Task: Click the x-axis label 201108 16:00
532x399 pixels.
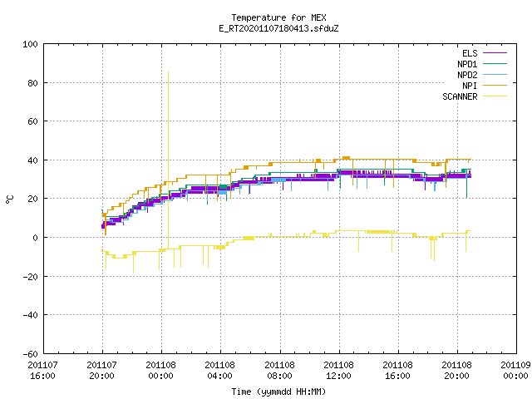Action: (x=397, y=371)
